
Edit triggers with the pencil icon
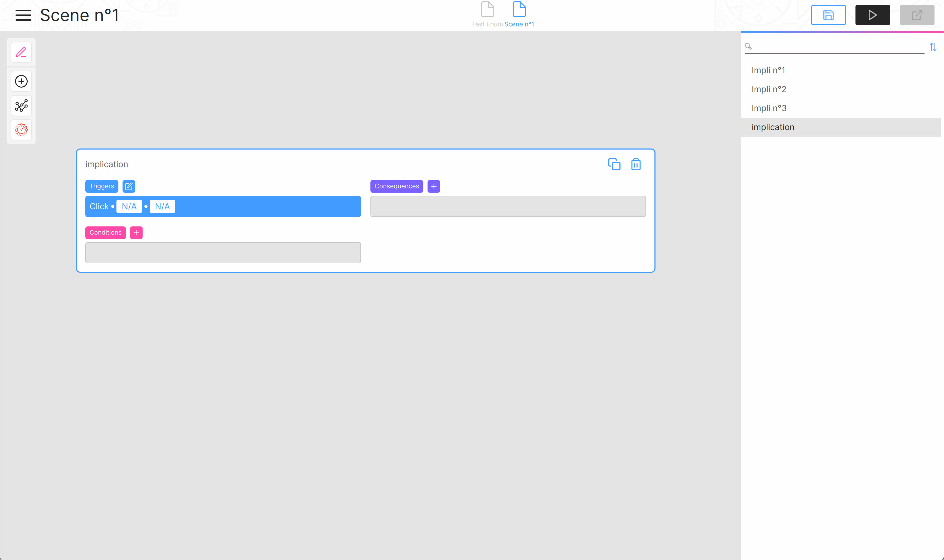tap(129, 186)
